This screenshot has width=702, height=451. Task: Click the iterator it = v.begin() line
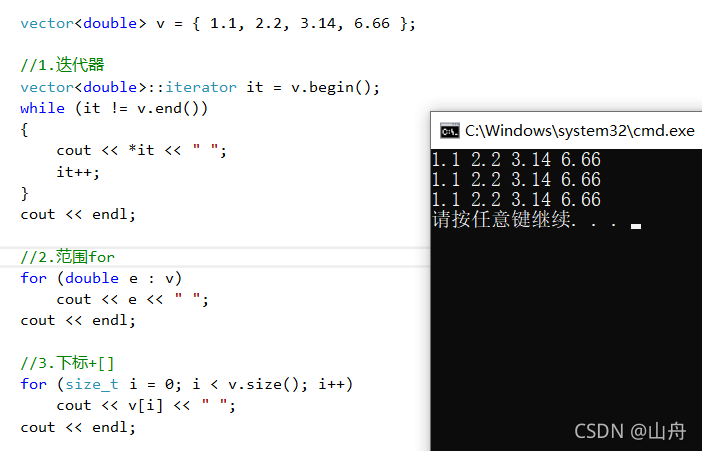[200, 87]
